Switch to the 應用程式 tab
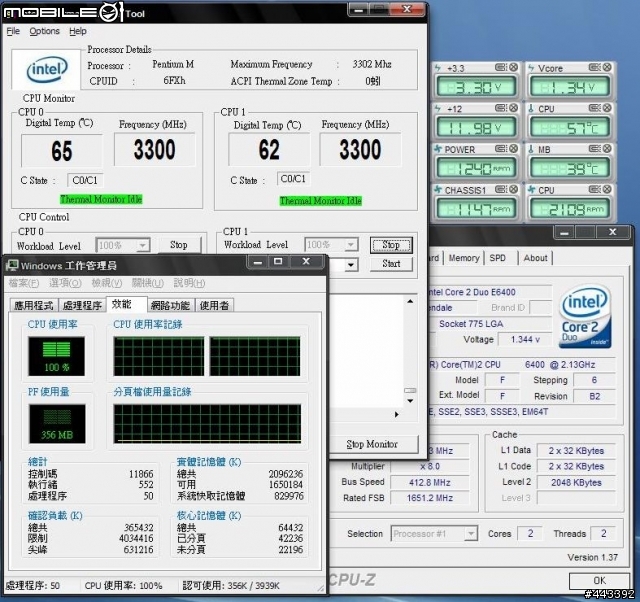Image resolution: width=640 pixels, height=602 pixels. click(33, 306)
